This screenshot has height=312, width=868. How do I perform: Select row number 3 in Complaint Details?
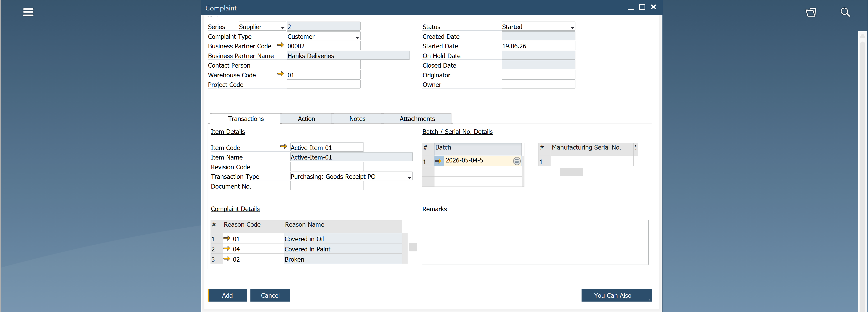[x=216, y=259]
